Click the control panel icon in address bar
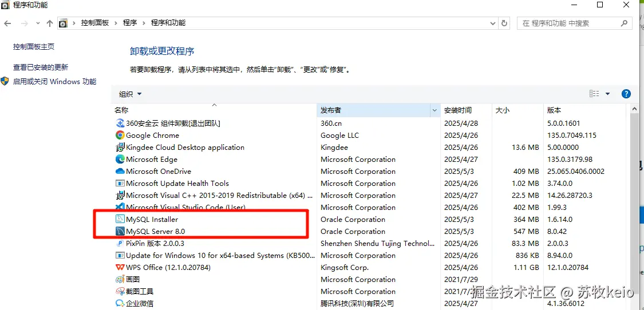 pos(63,23)
